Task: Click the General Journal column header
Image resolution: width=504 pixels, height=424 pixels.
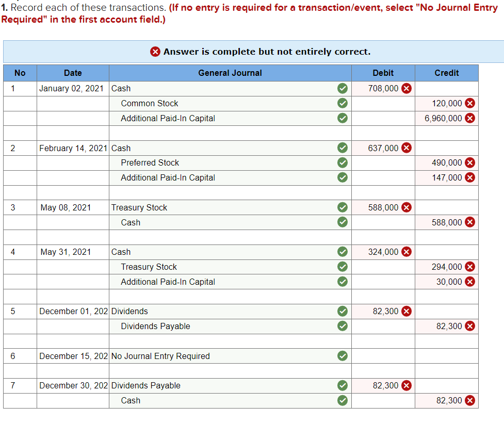Action: click(x=230, y=73)
